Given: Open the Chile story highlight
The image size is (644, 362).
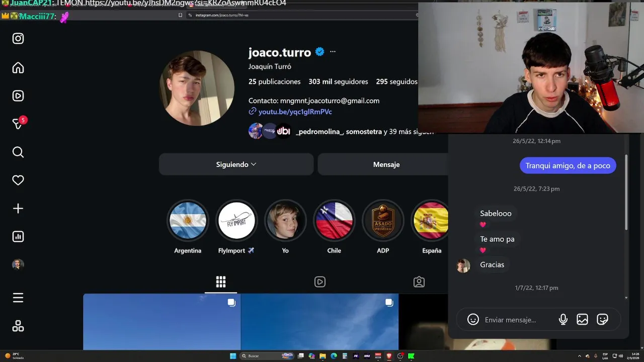Looking at the screenshot, I should coord(334,220).
